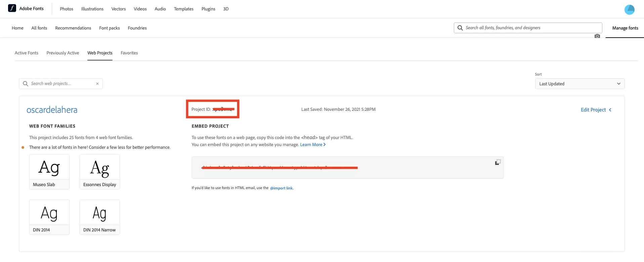Screen dimensions: 644x262
Task: Open Illustrations in the top navigation
Action: (x=92, y=9)
